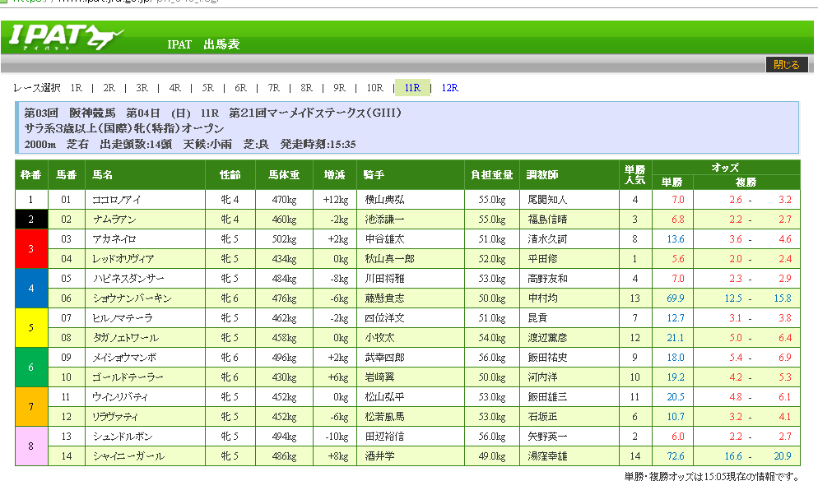Select horse レッドオリヴィア row
The image size is (818, 504).
click(123, 259)
